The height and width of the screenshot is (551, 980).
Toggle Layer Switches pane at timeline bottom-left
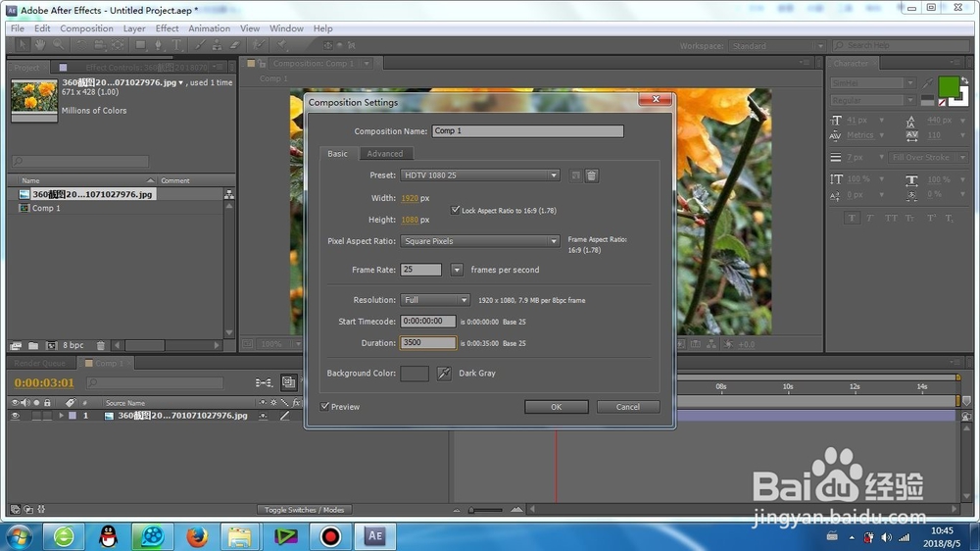click(x=15, y=510)
